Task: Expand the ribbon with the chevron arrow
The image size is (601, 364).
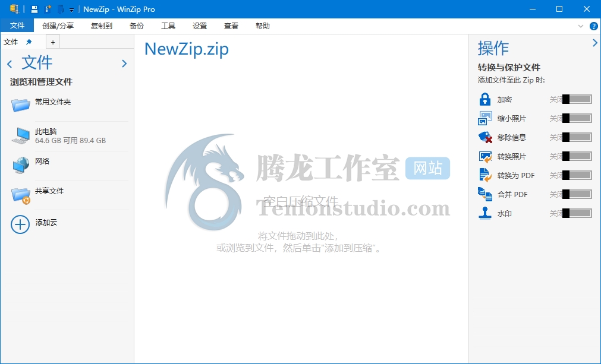Action: click(581, 26)
